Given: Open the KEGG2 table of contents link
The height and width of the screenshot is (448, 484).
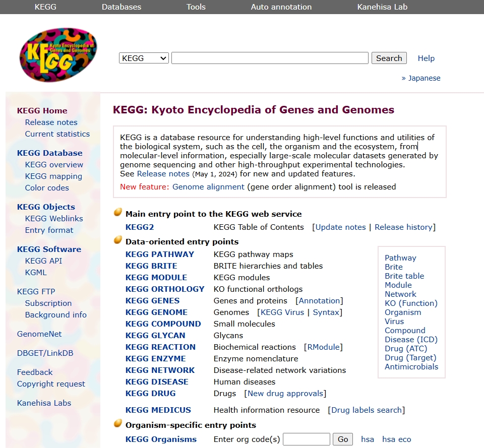Looking at the screenshot, I should point(140,227).
